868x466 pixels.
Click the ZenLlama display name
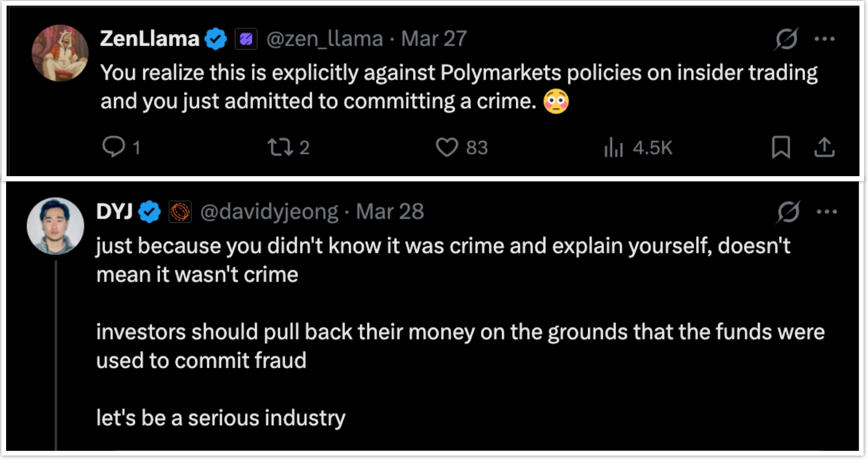tap(149, 39)
